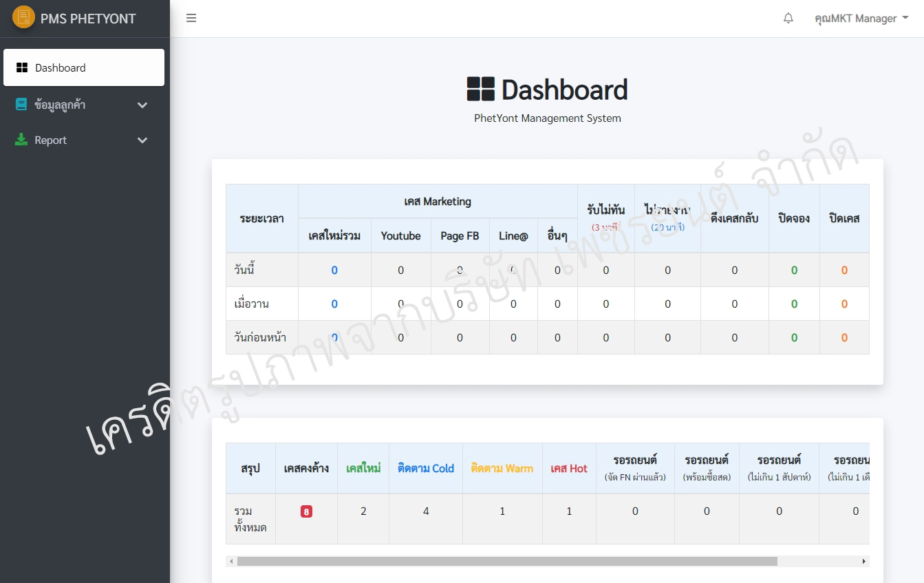Click value 4 under ติดตาม Cold
This screenshot has width=924, height=583.
click(x=426, y=511)
